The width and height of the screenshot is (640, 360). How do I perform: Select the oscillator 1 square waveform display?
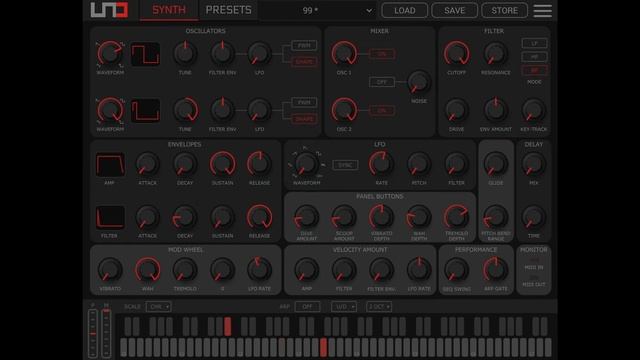pyautogui.click(x=145, y=54)
